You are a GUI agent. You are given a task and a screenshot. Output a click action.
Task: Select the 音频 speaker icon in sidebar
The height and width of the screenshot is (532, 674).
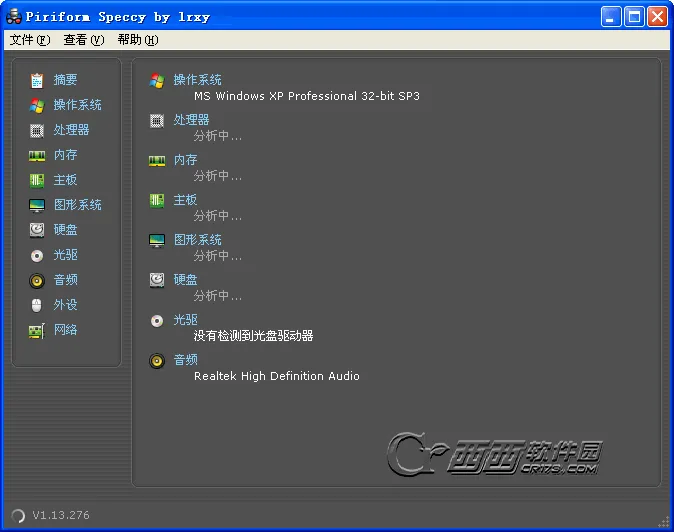pyautogui.click(x=37, y=280)
